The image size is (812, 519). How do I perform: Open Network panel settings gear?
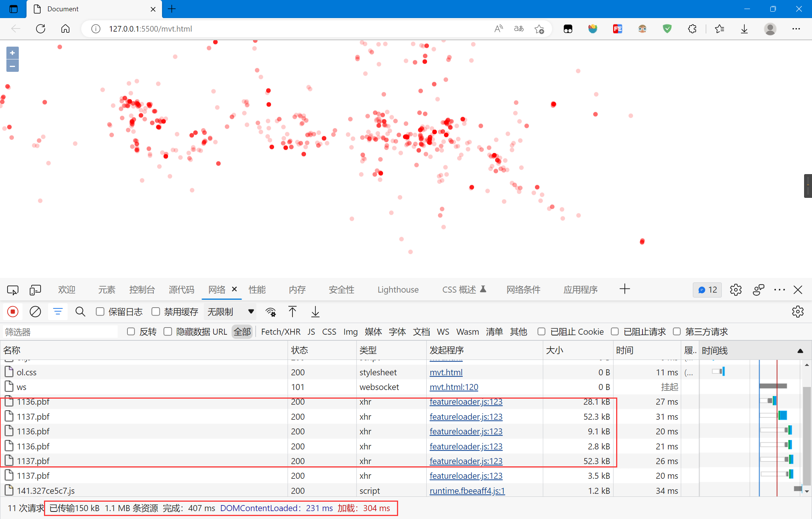798,312
